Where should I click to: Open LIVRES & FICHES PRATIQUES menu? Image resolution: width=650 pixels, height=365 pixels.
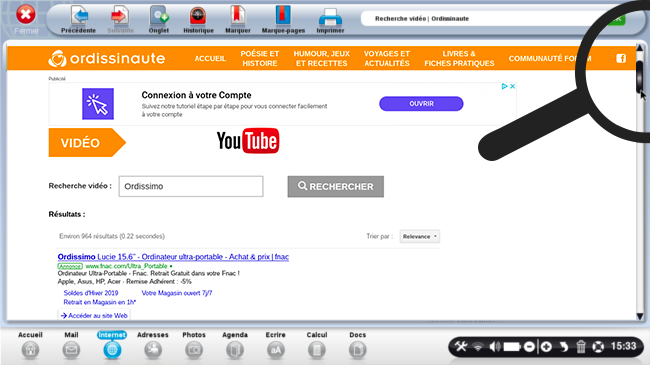click(x=459, y=58)
